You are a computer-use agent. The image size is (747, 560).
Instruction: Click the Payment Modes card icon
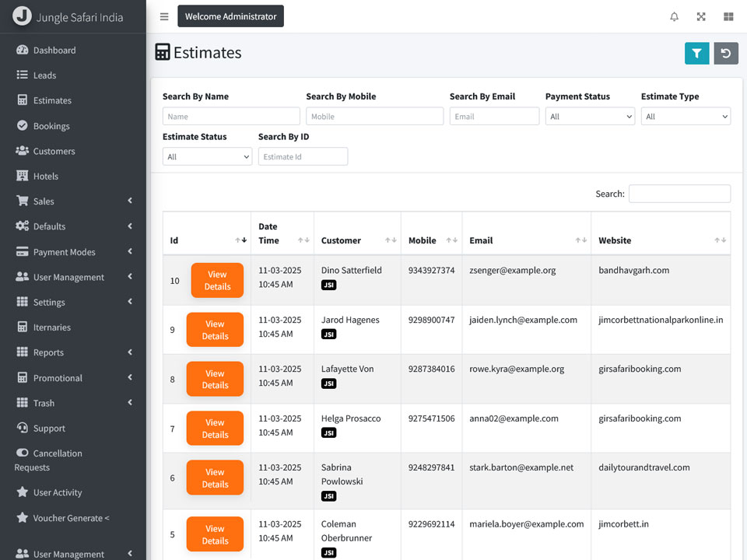click(23, 252)
